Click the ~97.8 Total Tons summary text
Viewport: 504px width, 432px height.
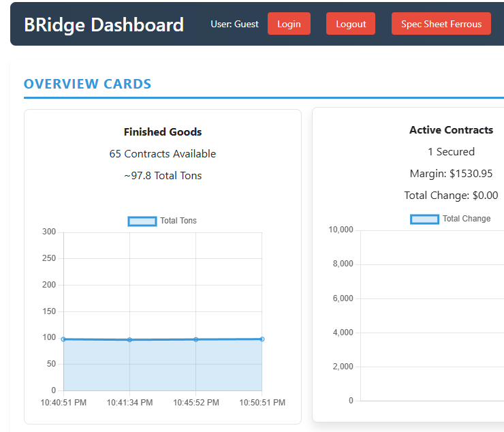(x=163, y=176)
